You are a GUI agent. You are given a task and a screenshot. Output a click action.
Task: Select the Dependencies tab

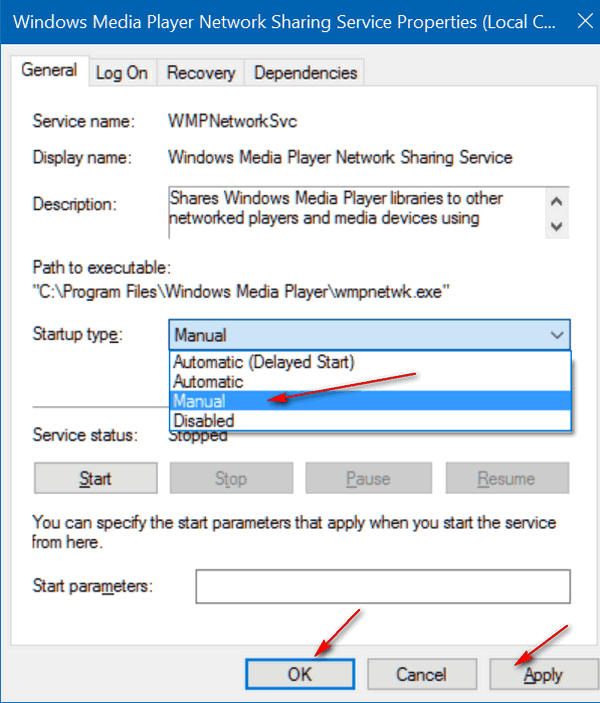click(305, 73)
